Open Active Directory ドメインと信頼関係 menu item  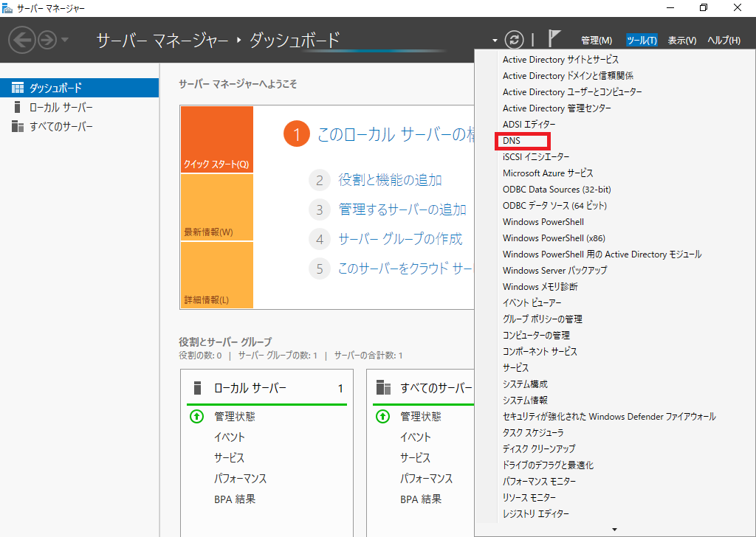point(568,76)
